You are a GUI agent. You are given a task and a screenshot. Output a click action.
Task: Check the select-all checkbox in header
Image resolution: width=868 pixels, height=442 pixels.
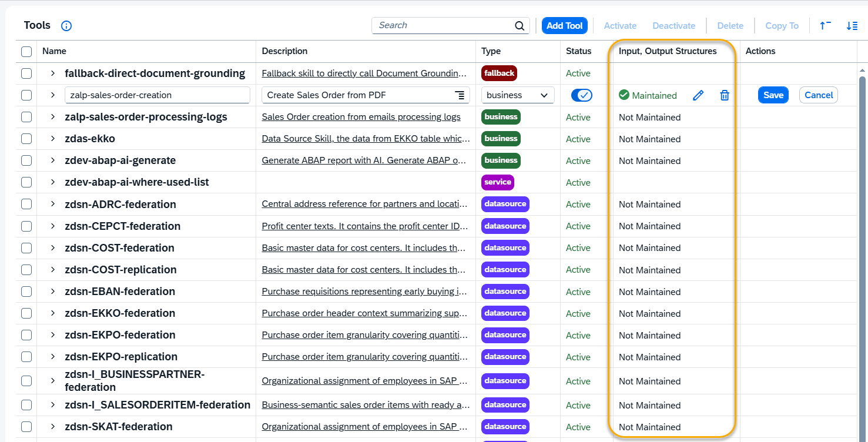pos(26,52)
